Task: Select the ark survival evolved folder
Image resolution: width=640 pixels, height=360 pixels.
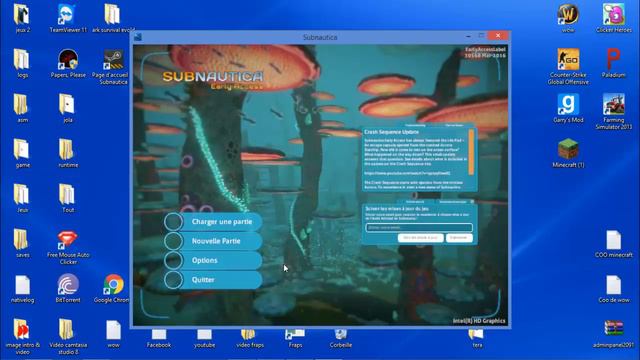Action: pos(112,15)
